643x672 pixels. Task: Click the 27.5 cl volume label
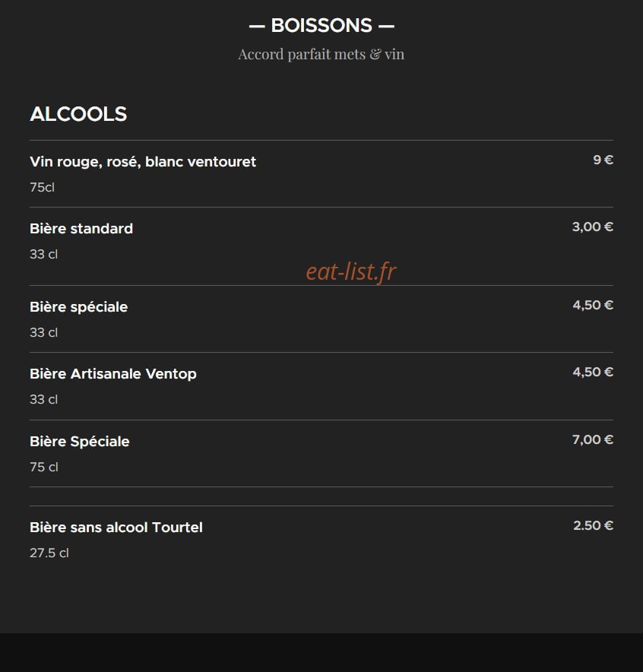pos(49,553)
